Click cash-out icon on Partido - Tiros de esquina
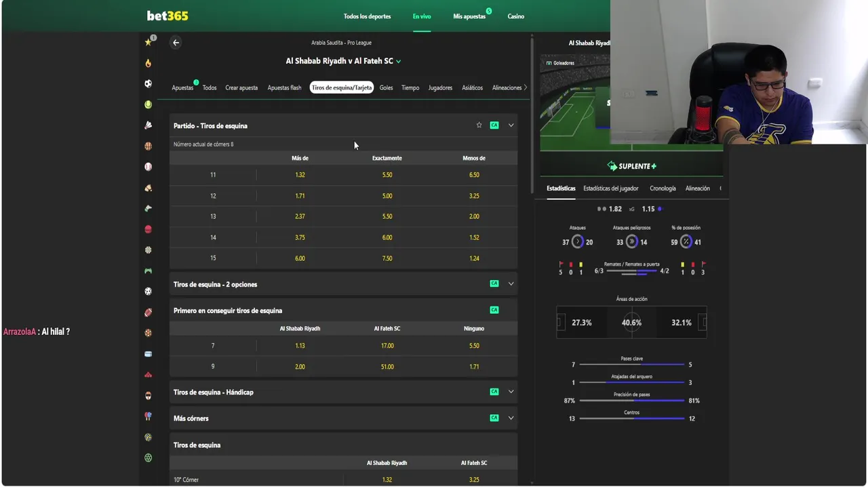The image size is (868, 488). pyautogui.click(x=494, y=125)
